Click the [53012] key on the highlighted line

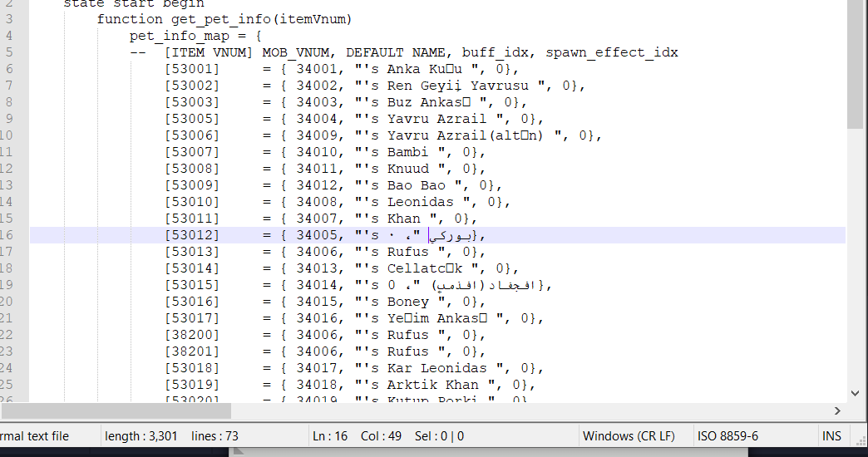[x=191, y=235]
